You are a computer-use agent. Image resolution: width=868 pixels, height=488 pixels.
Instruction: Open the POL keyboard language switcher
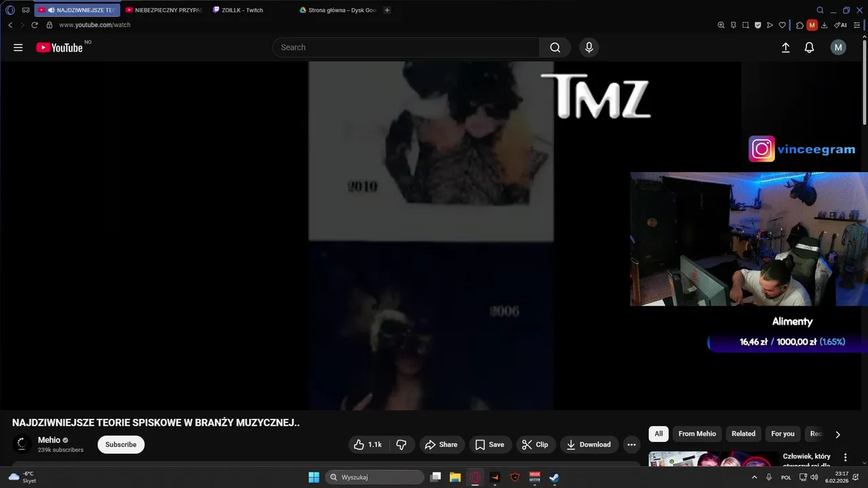786,477
